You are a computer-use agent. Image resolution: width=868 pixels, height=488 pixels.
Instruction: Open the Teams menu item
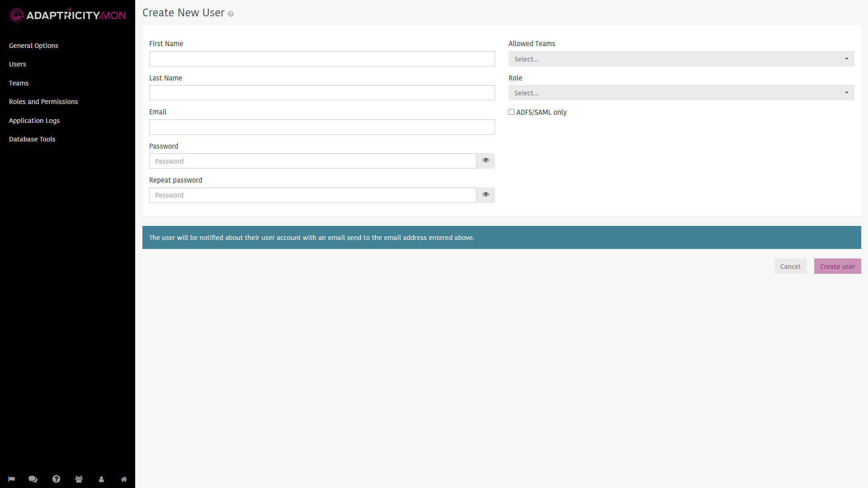19,83
